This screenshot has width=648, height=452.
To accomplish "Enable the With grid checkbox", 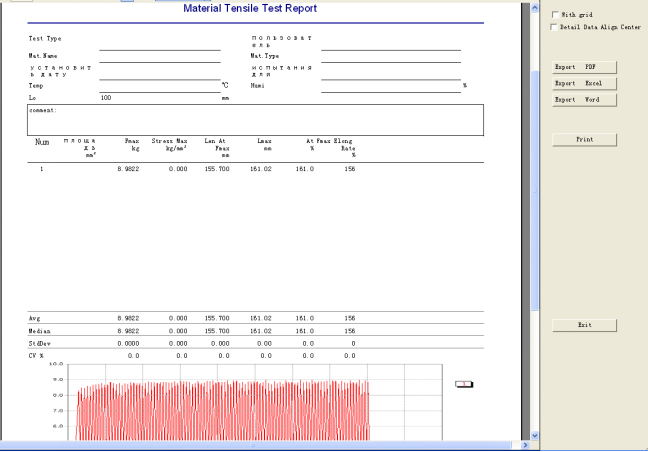I will coord(556,15).
